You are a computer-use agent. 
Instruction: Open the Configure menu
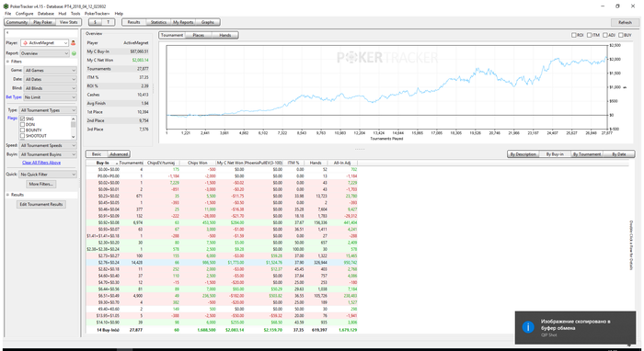24,14
